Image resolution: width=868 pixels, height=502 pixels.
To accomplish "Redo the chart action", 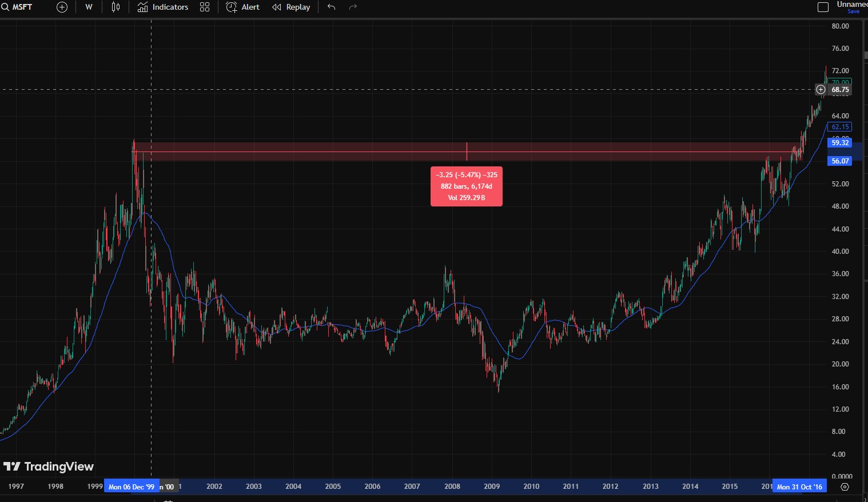I will (x=353, y=7).
